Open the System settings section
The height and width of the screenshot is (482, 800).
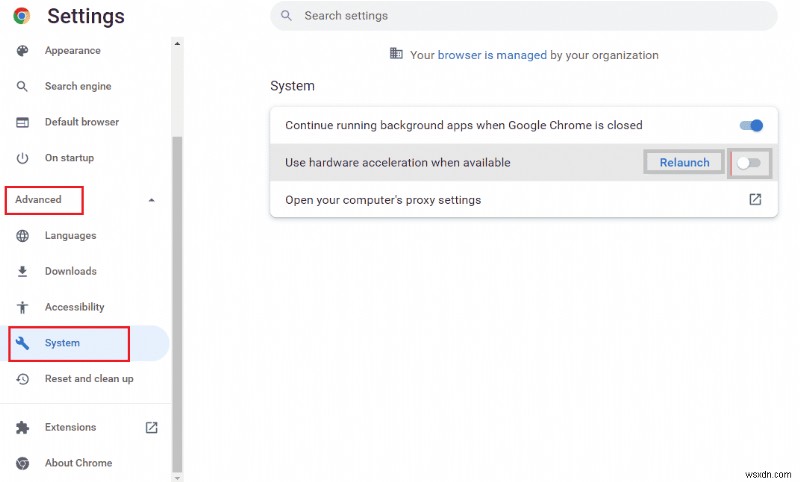click(62, 343)
